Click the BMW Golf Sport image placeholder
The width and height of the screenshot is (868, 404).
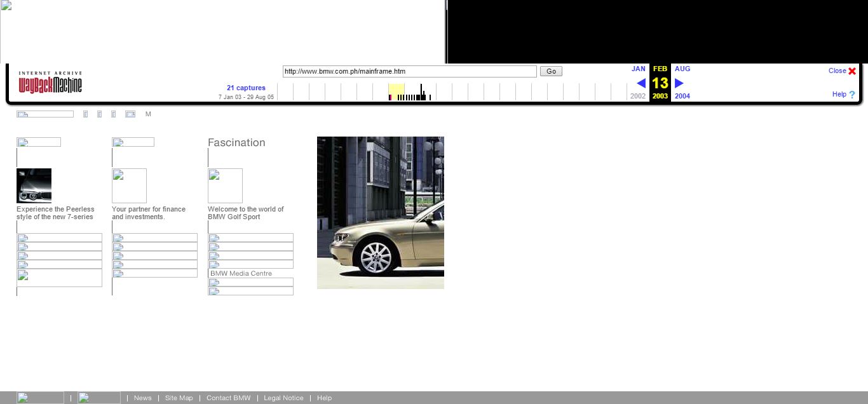pos(225,185)
